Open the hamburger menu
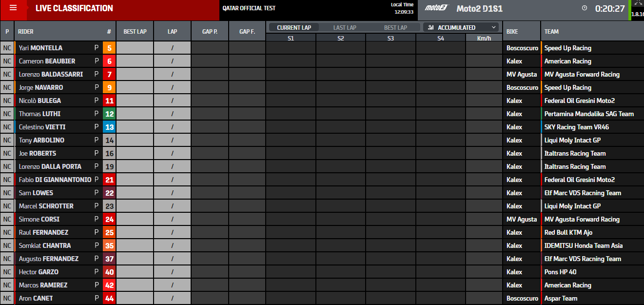This screenshot has height=305, width=644. 13,8
